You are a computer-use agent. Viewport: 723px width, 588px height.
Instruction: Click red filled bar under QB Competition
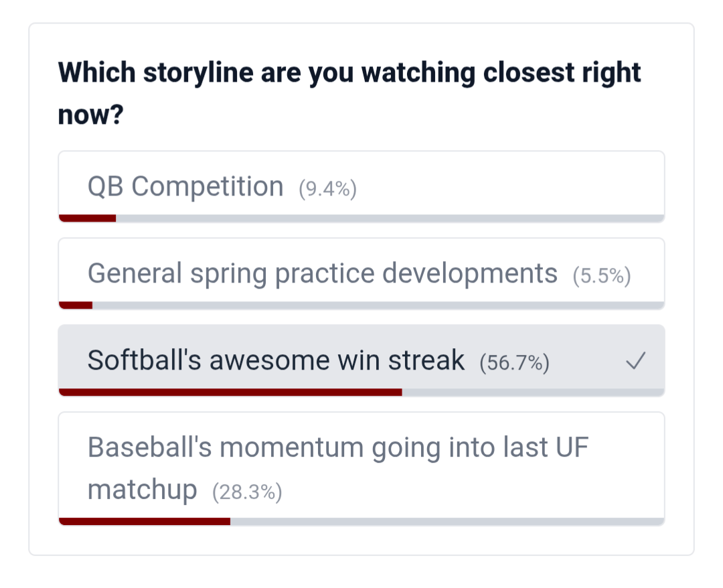(x=88, y=218)
